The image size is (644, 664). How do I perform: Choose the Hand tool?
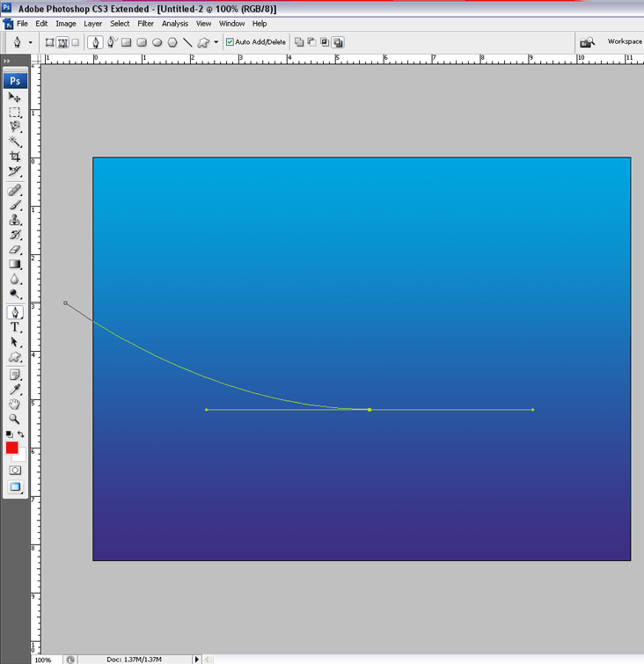[15, 405]
